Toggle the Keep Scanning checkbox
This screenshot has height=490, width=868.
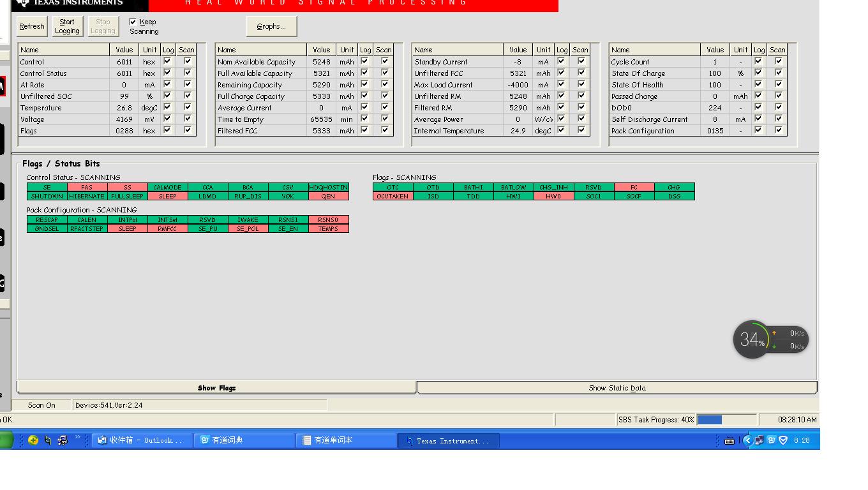(x=133, y=22)
